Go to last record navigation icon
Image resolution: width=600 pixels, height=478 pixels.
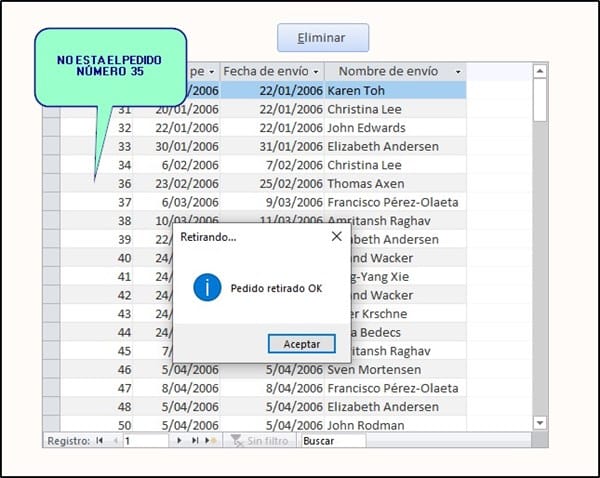pyautogui.click(x=193, y=440)
